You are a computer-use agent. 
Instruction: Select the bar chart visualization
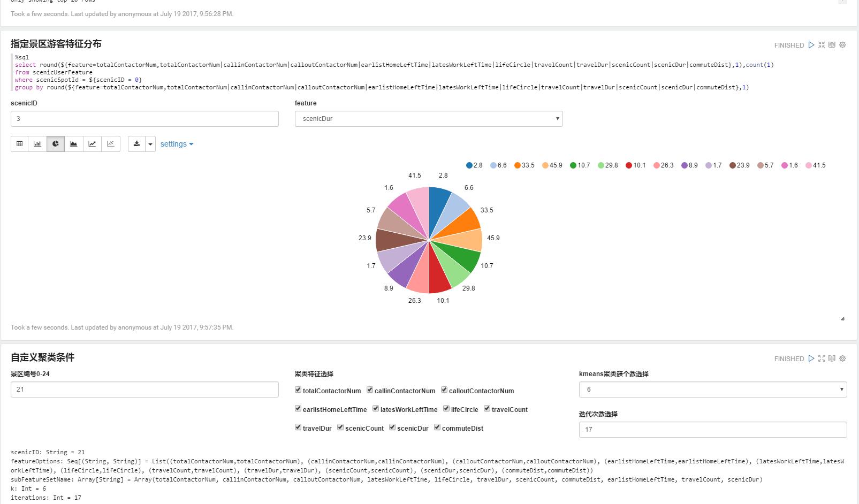click(37, 144)
